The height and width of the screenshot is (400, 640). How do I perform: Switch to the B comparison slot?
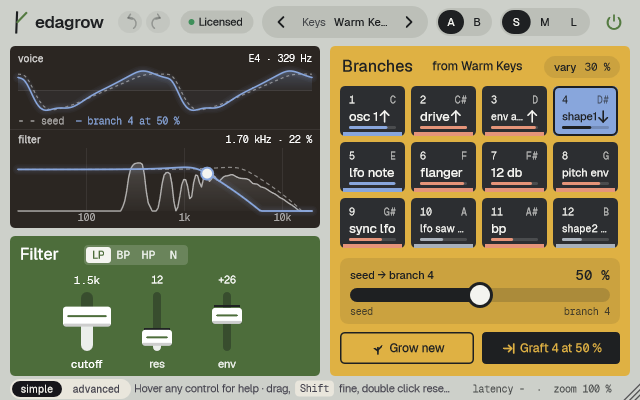coord(476,22)
